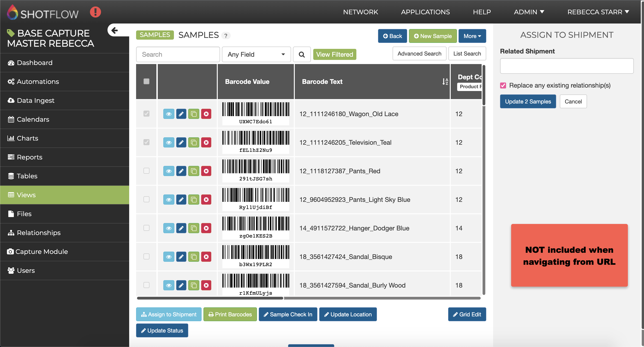This screenshot has height=347, width=644.
Task: Open the Any Field dropdown
Action: click(x=256, y=54)
